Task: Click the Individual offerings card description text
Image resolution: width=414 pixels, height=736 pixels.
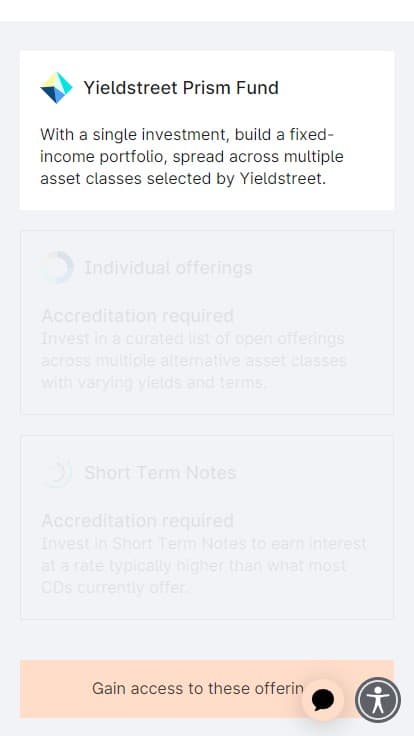Action: pyautogui.click(x=193, y=360)
